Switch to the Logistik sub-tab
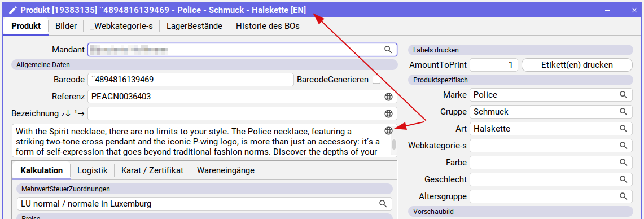The image size is (644, 219). [x=93, y=170]
